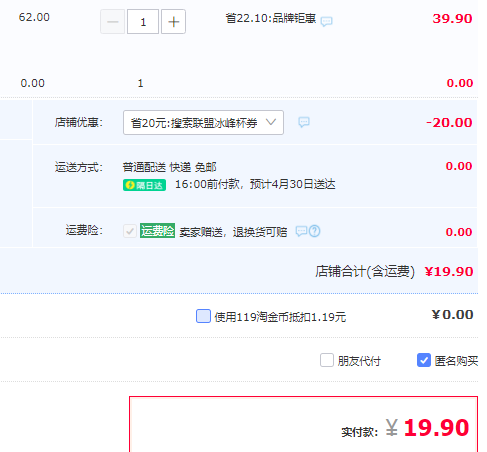487x452 pixels.
Task: Open the 店铺优惠 coupon dropdown
Action: pyautogui.click(x=203, y=123)
